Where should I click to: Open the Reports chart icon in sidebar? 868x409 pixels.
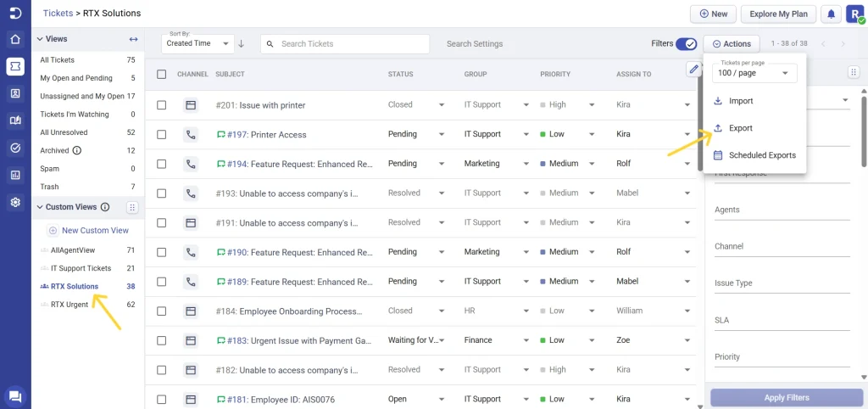(15, 175)
